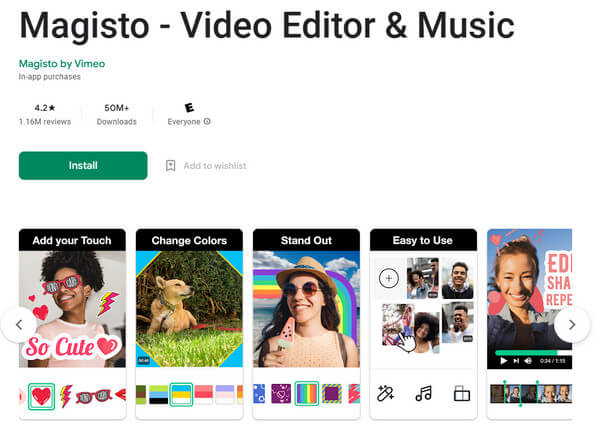Select the lightning bolt sticker
600x424 pixels.
click(x=66, y=396)
